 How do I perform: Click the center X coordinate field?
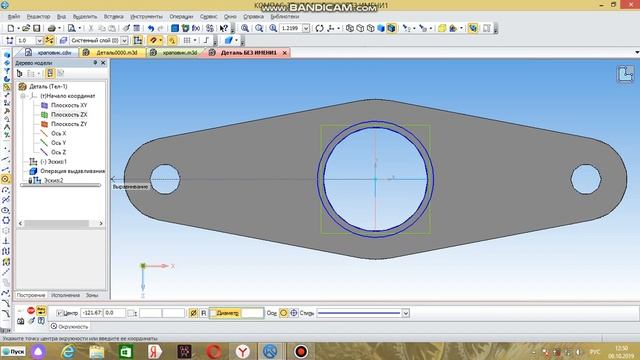pyautogui.click(x=91, y=313)
